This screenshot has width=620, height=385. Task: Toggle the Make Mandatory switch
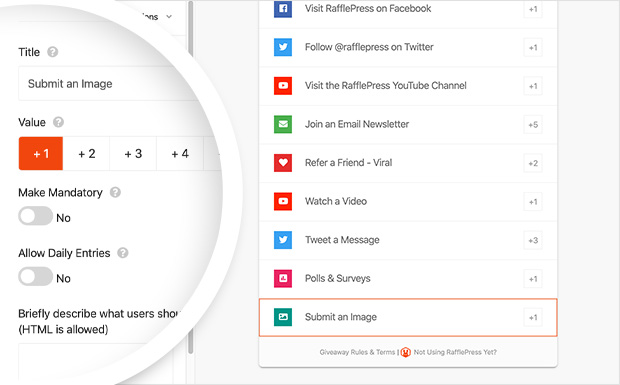pos(36,216)
